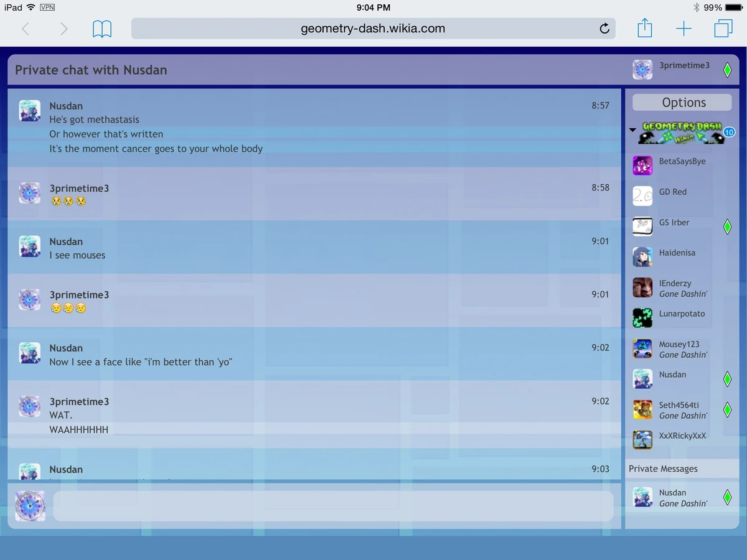747x560 pixels.
Task: Open the Options button
Action: tap(681, 102)
